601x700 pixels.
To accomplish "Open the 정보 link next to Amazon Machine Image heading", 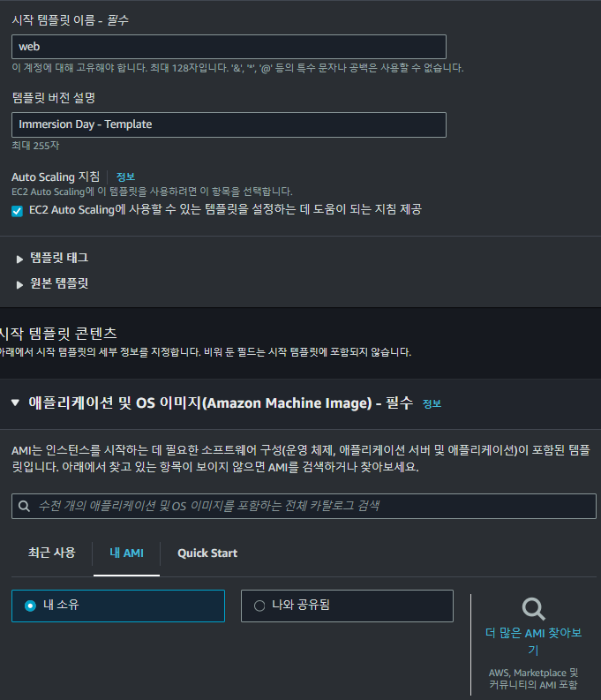I will (432, 403).
